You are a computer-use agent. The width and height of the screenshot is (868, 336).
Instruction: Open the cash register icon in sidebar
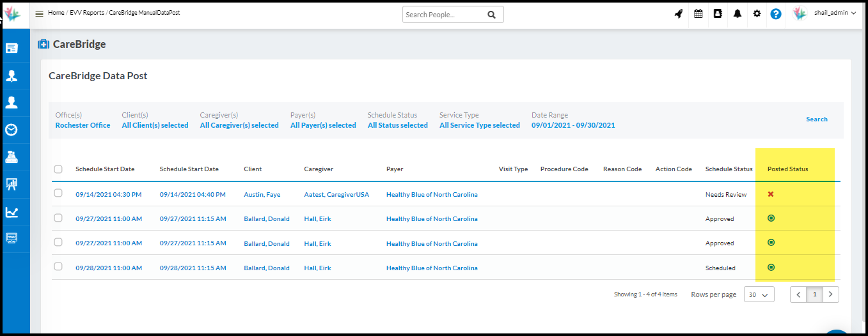click(12, 157)
